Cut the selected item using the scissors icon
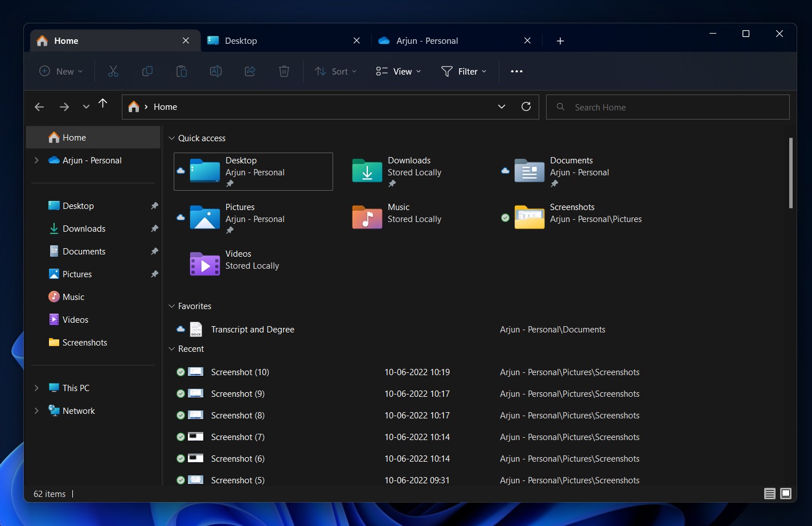 coord(113,71)
